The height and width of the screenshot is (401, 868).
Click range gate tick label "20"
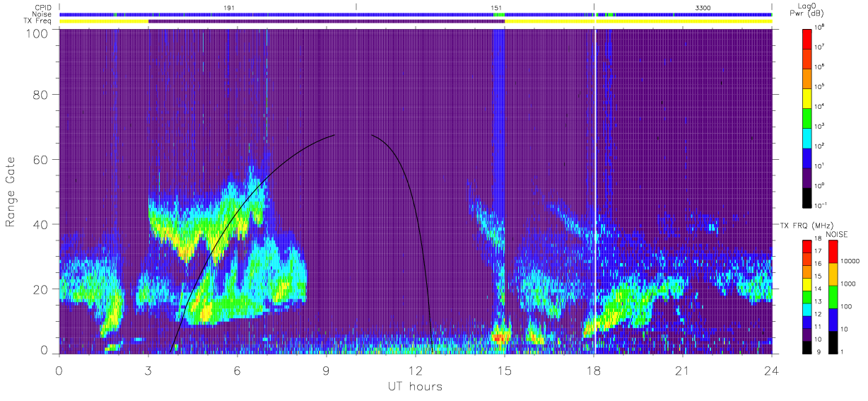(40, 289)
